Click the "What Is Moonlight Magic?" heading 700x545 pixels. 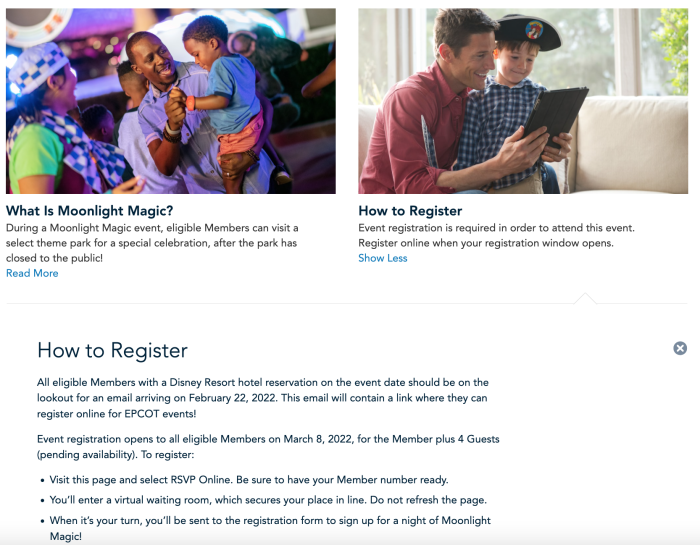click(x=90, y=211)
